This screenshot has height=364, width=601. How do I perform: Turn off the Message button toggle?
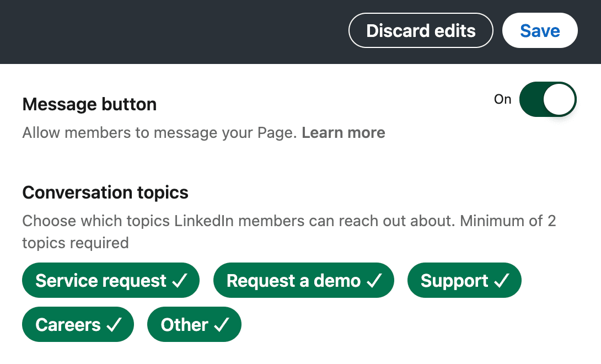tap(548, 100)
